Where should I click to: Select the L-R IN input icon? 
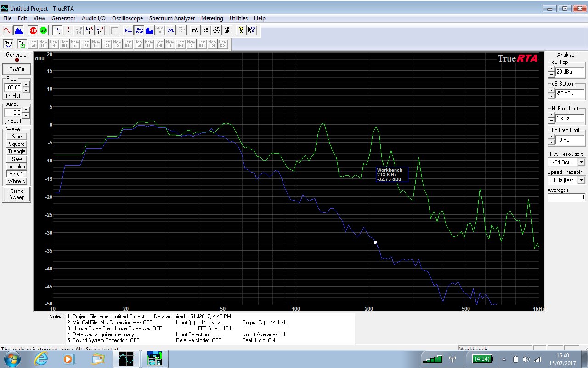coord(100,30)
